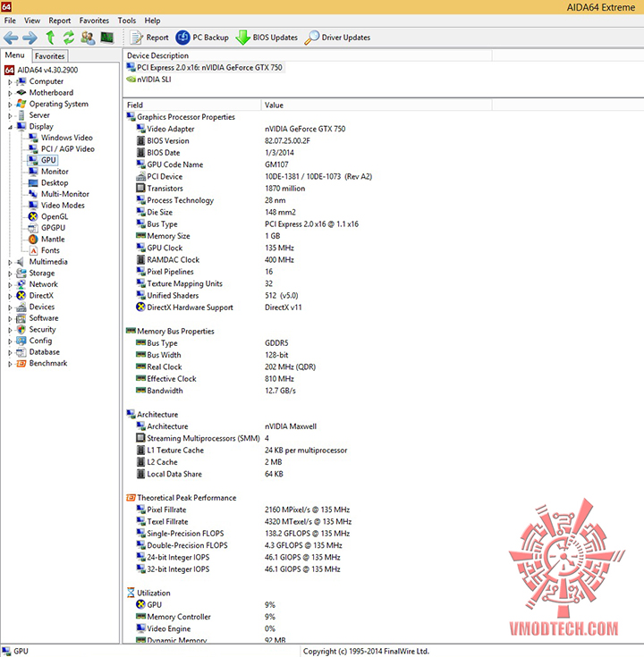644x657 pixels.
Task: Click the Report toolbar button
Action: pyautogui.click(x=149, y=38)
